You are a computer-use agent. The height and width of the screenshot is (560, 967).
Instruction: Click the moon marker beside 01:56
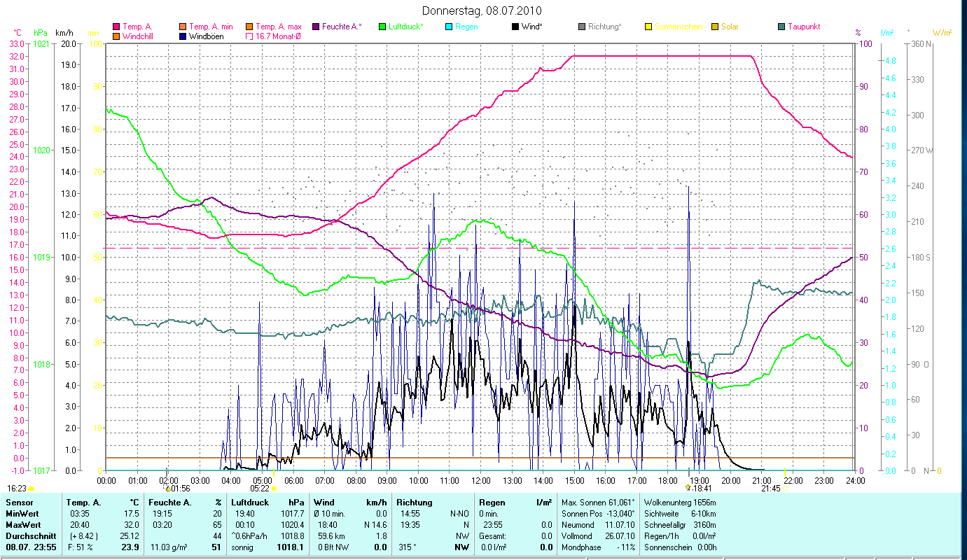pyautogui.click(x=167, y=488)
